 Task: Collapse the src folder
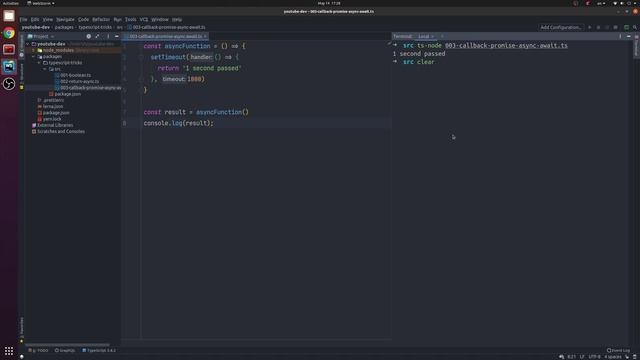(45, 69)
